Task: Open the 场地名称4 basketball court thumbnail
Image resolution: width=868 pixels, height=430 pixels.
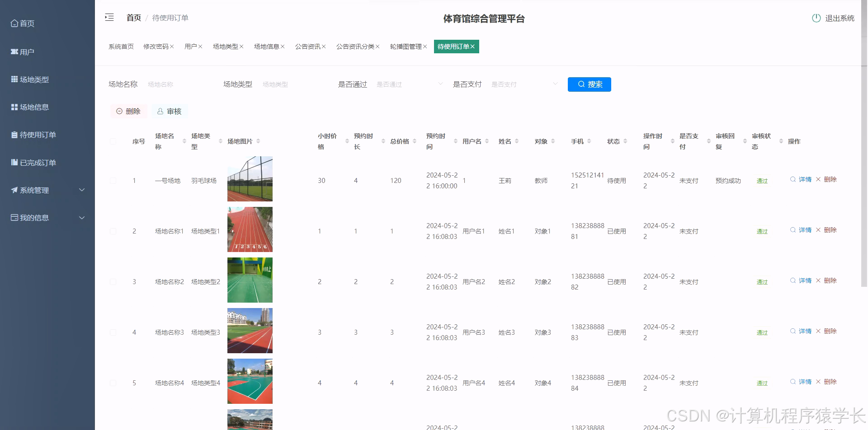Action: pos(250,381)
